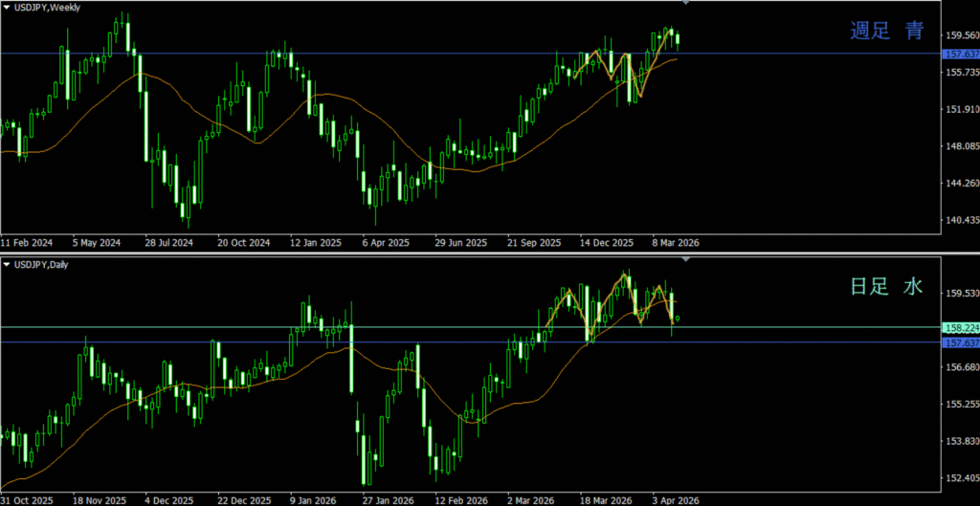The image size is (980, 506).
Task: Select the 157.637 price tag on weekly chart
Action: [960, 54]
